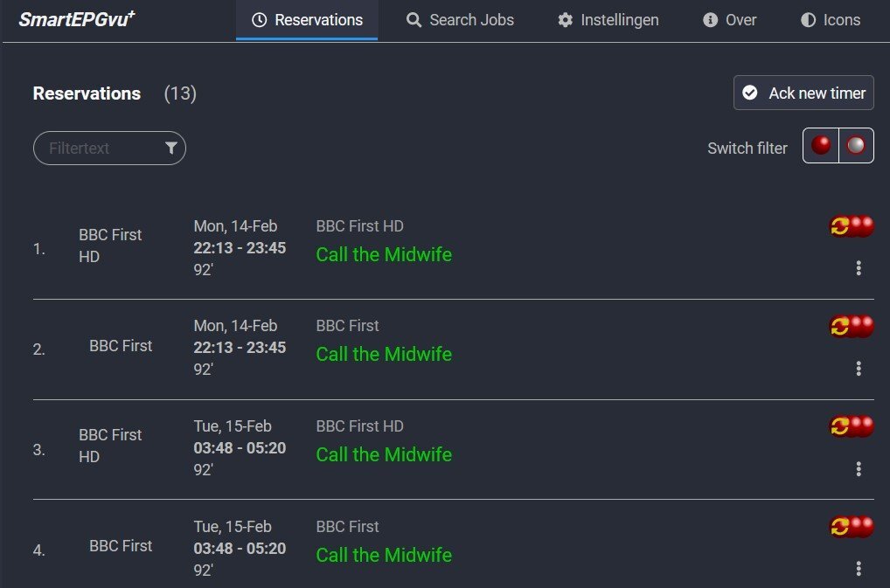Screen dimensions: 890x588
Task: Switch to the Search Jobs tab
Action: pos(460,19)
